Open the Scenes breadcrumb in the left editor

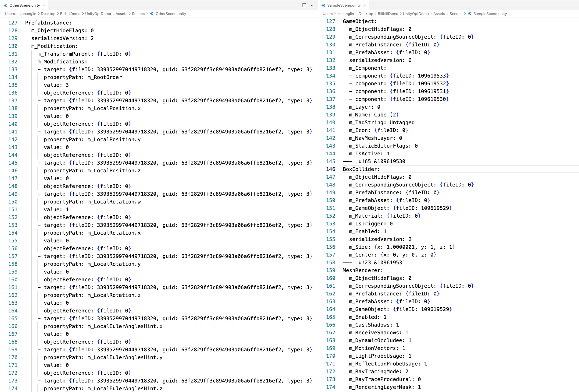[x=138, y=14]
